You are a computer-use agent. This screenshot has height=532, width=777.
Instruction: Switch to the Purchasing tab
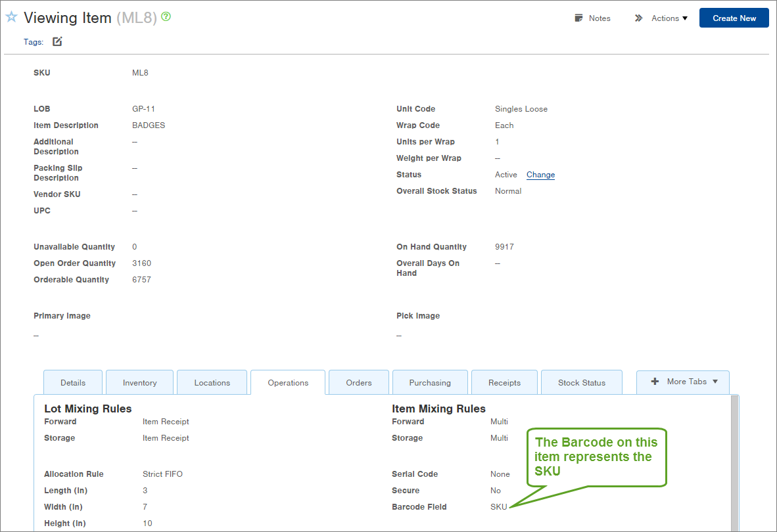pyautogui.click(x=430, y=382)
